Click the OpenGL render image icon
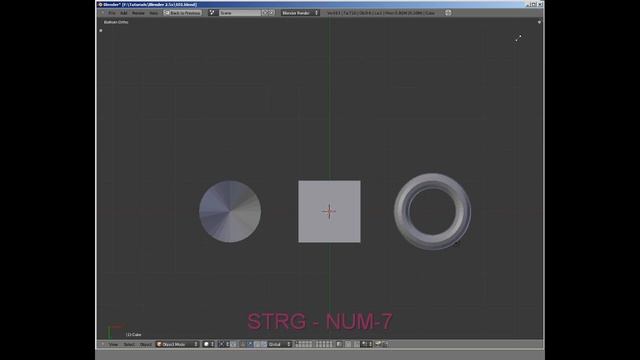This screenshot has height=360, width=640. click(378, 344)
